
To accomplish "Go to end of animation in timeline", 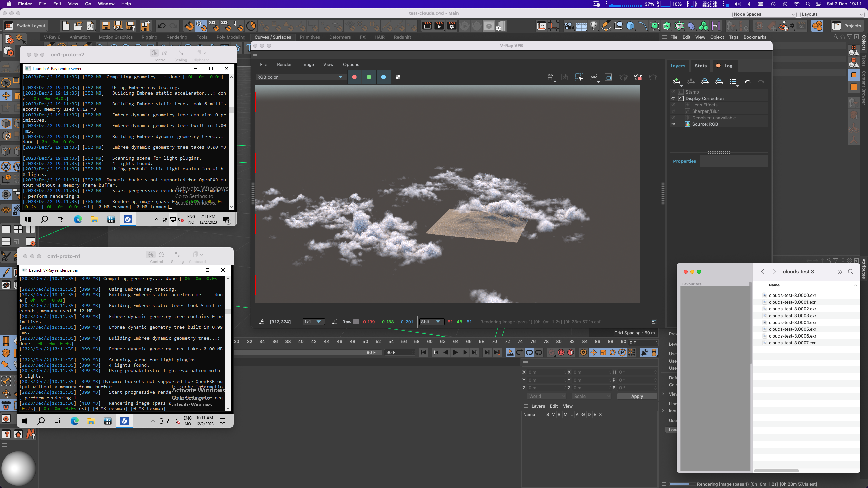I will coord(487,352).
